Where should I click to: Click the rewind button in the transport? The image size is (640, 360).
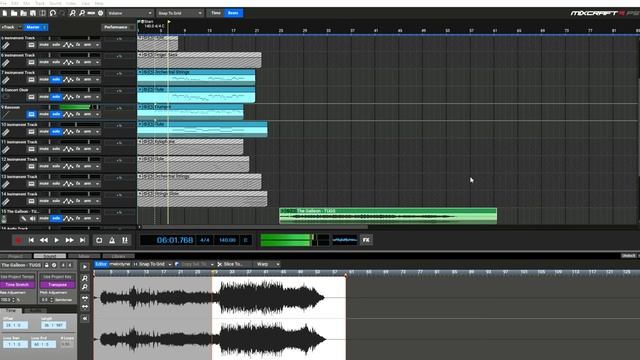44,240
